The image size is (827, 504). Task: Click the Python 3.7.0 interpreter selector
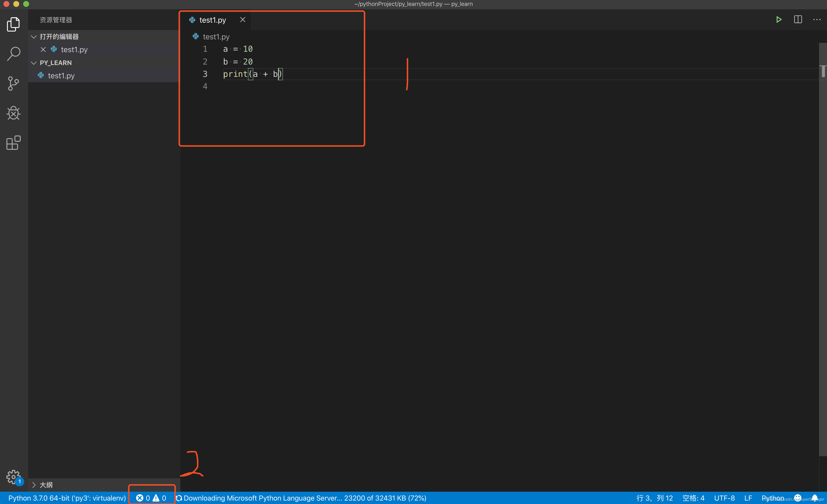point(67,498)
